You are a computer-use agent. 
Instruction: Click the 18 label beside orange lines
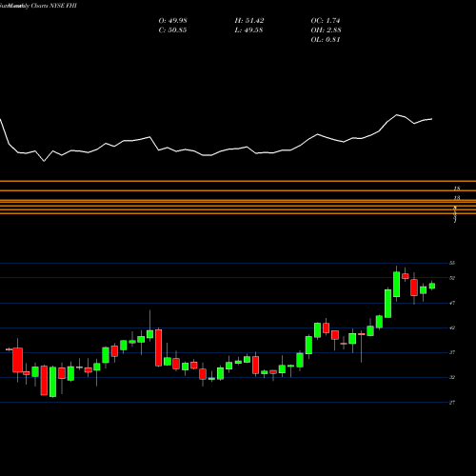coord(457,188)
